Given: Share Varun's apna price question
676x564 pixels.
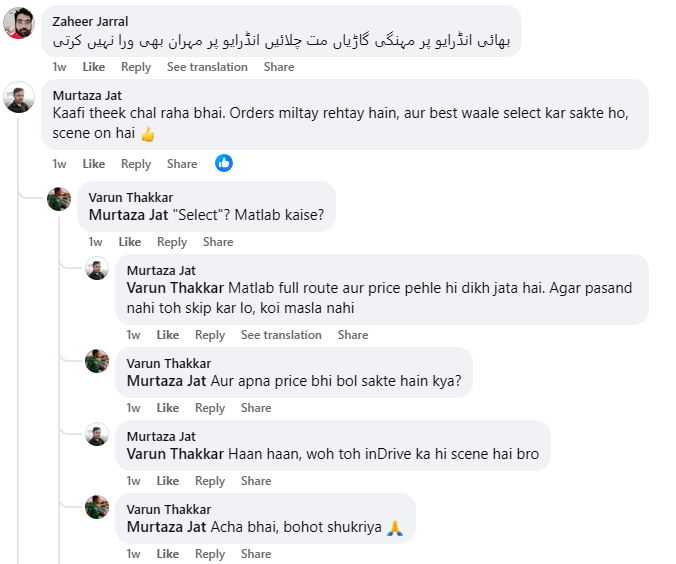Looking at the screenshot, I should coord(256,408).
